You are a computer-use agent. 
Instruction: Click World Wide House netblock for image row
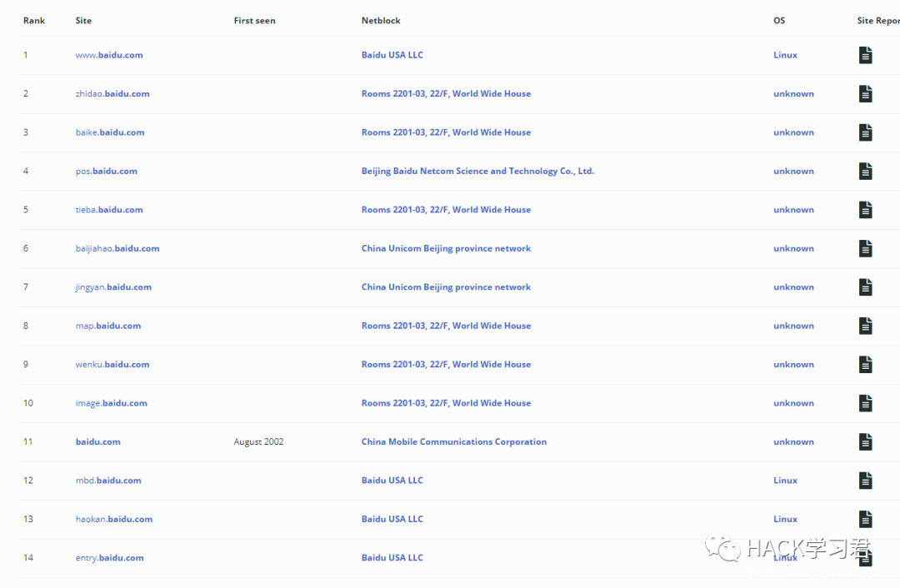click(446, 403)
